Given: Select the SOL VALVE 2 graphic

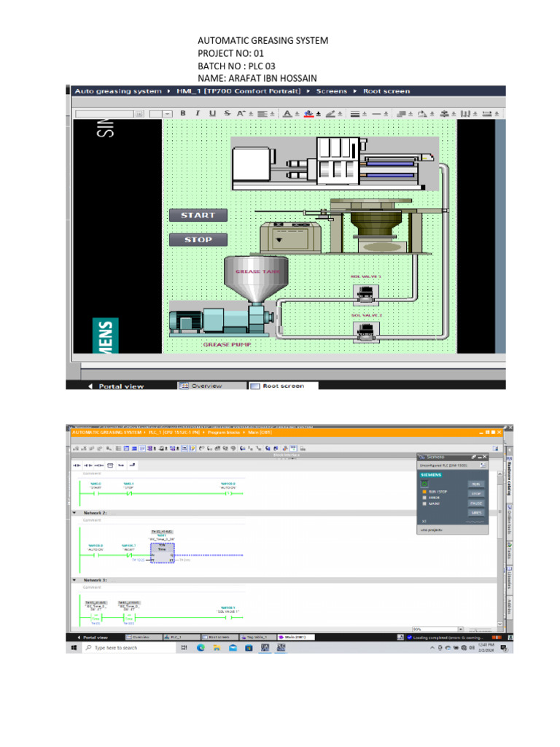Looking at the screenshot, I should pyautogui.click(x=366, y=332).
